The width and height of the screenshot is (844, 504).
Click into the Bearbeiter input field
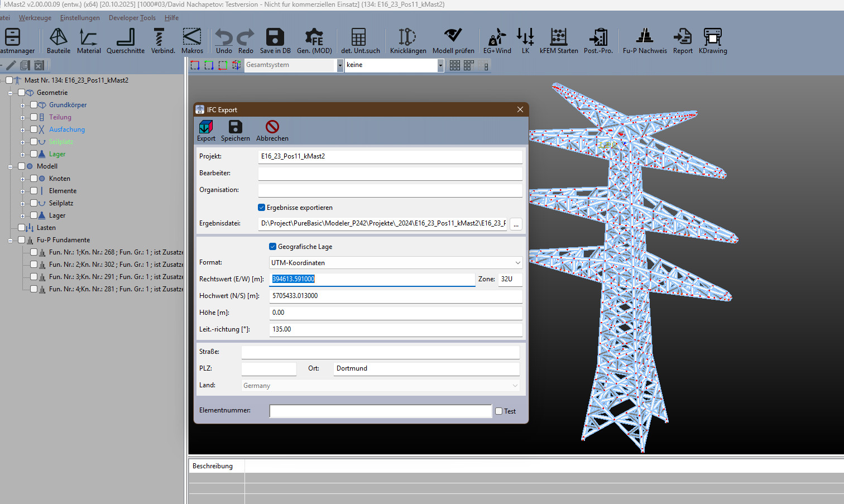coord(390,174)
